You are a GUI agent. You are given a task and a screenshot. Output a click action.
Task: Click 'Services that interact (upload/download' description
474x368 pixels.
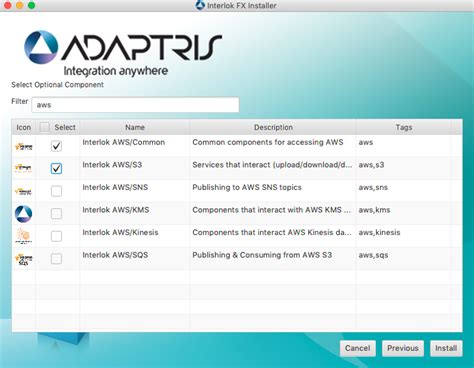272,165
